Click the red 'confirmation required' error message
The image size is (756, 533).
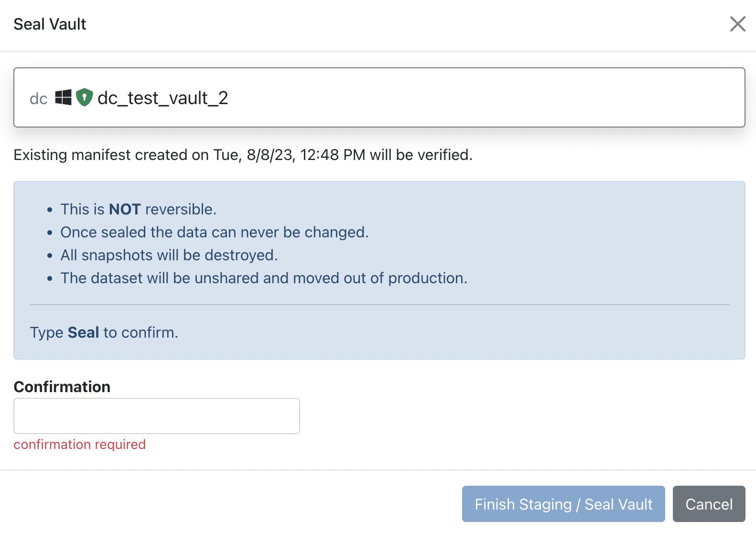[x=79, y=444]
